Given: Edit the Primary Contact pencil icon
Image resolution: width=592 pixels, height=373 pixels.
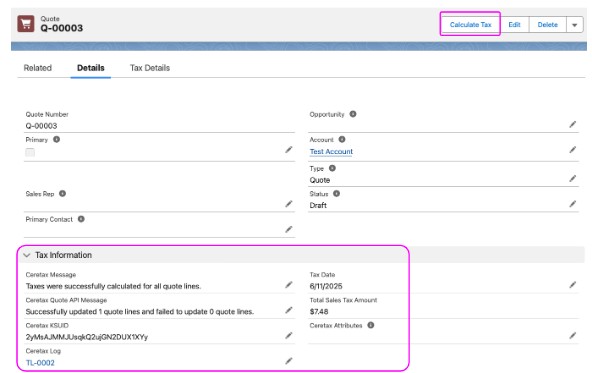Looking at the screenshot, I should (289, 229).
